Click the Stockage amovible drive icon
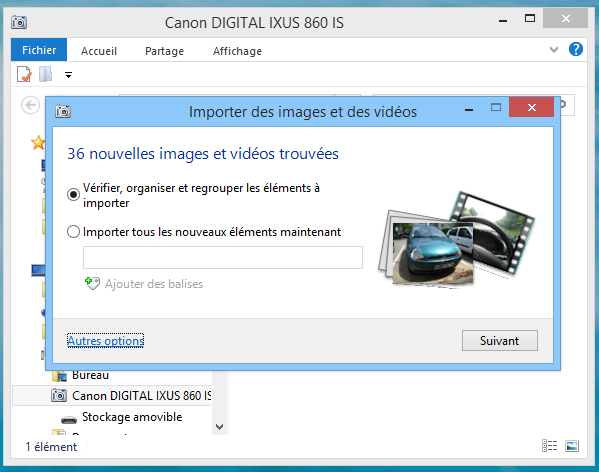This screenshot has height=472, width=599. (x=69, y=419)
